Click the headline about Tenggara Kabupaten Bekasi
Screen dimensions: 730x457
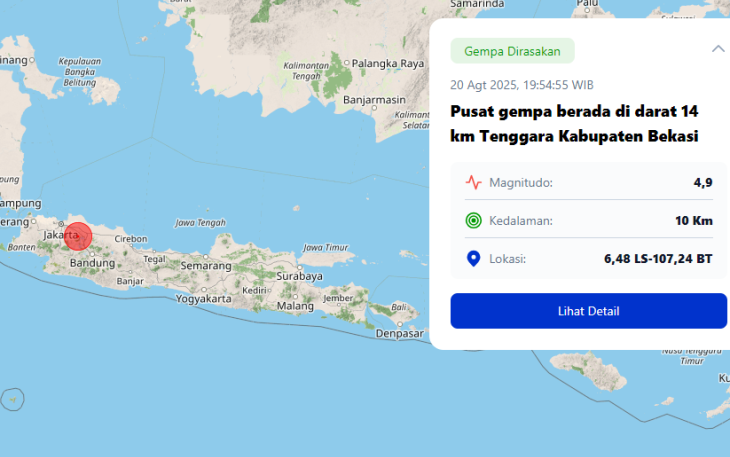tap(574, 124)
